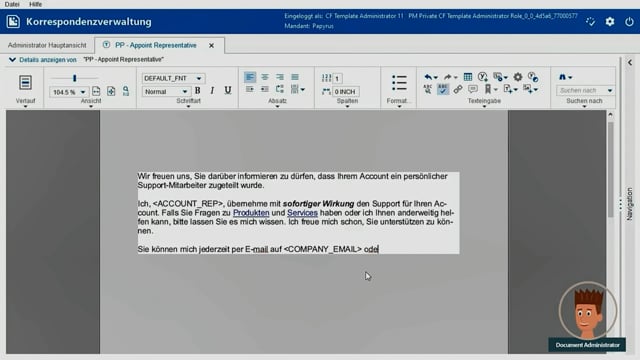
Task: Collapse the Details anzeigen von section
Action: point(12,60)
